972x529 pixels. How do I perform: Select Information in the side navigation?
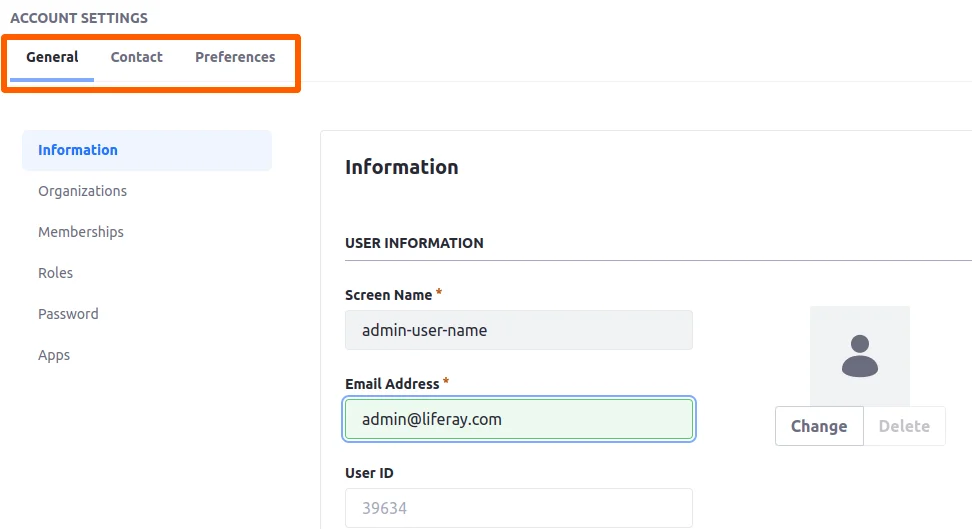point(78,150)
